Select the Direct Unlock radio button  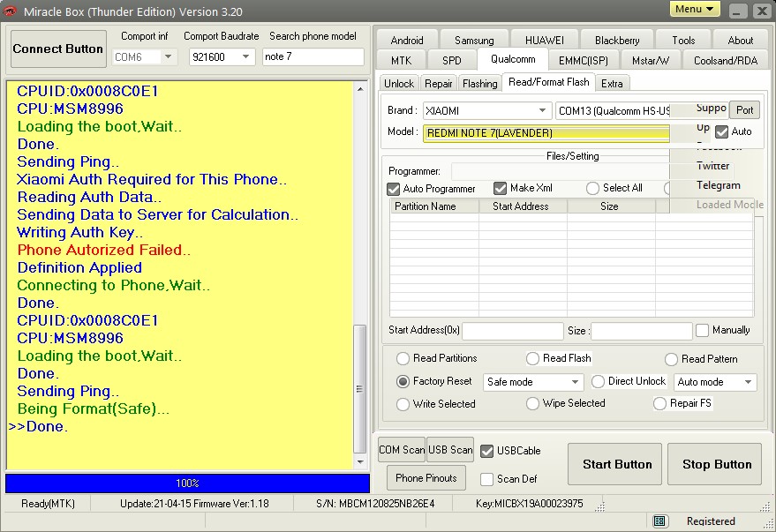[598, 381]
